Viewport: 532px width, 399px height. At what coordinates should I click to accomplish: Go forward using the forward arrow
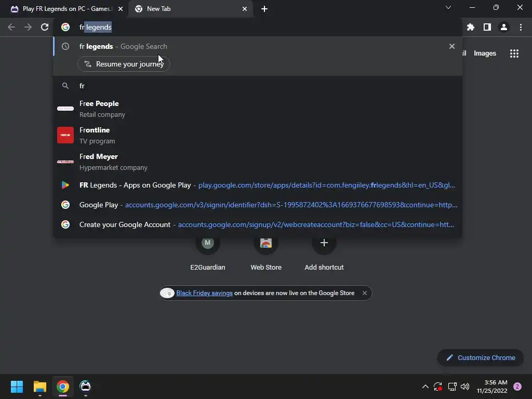tap(28, 27)
